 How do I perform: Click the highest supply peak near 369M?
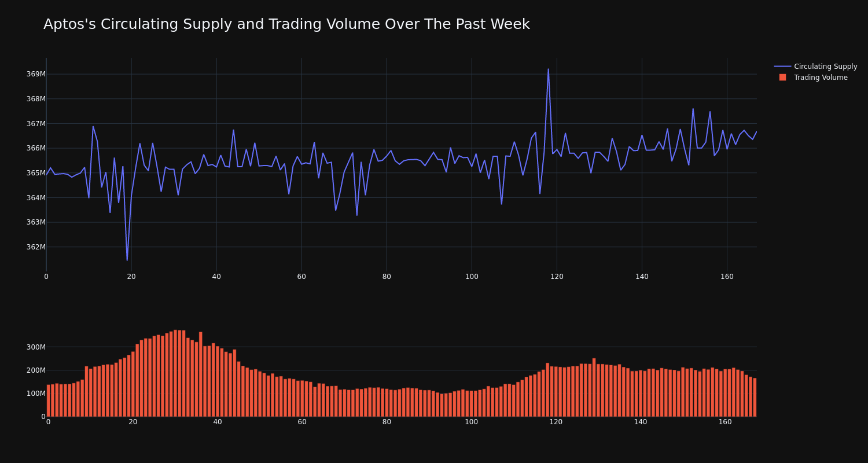click(548, 69)
